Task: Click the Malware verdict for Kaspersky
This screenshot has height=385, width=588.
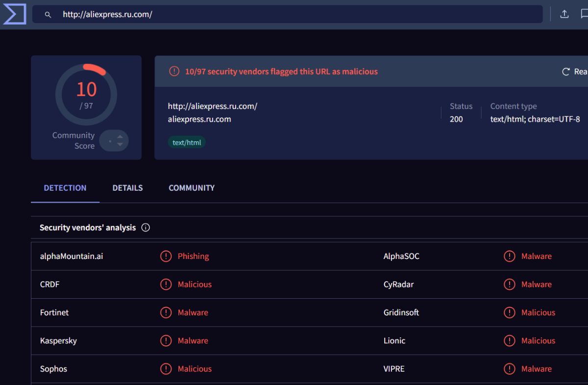Action: pyautogui.click(x=193, y=340)
